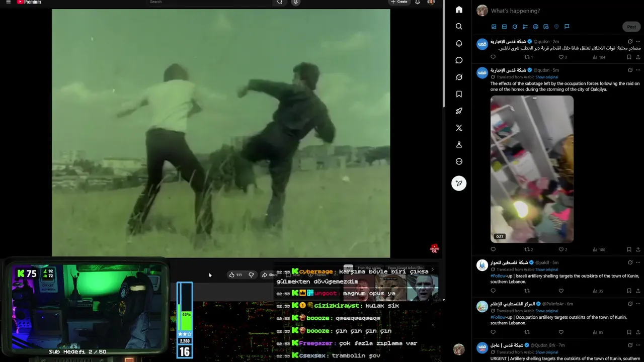Go to X Home in the sidebar

(459, 10)
